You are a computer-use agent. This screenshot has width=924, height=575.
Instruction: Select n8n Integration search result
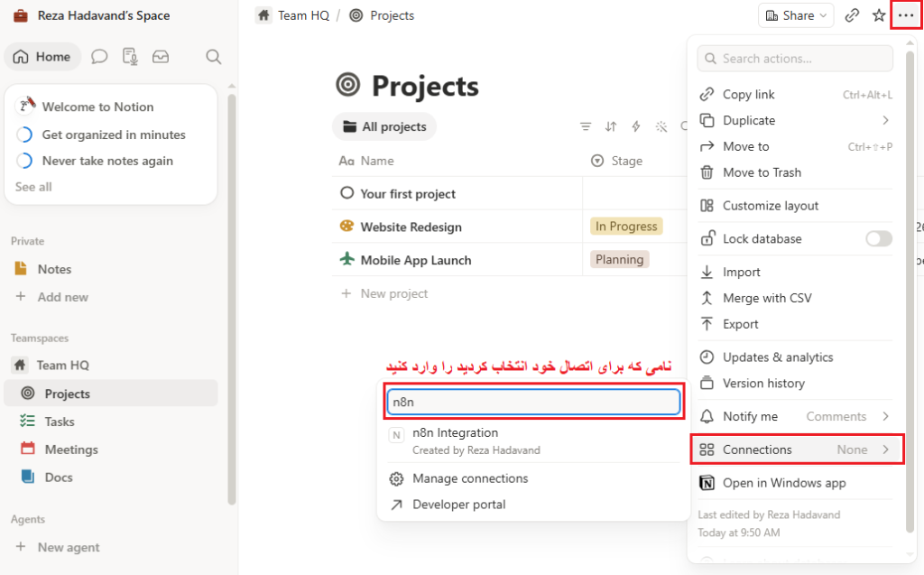[x=533, y=441]
